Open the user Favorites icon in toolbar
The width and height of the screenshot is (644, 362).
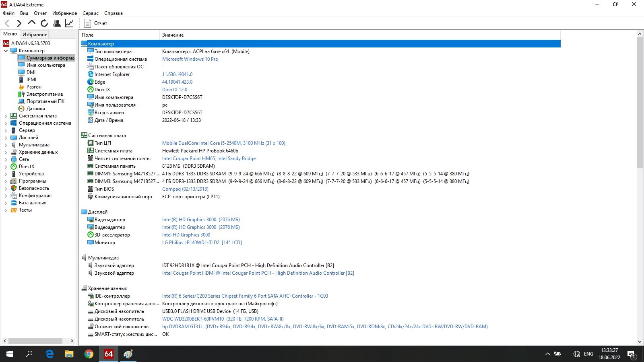(57, 23)
